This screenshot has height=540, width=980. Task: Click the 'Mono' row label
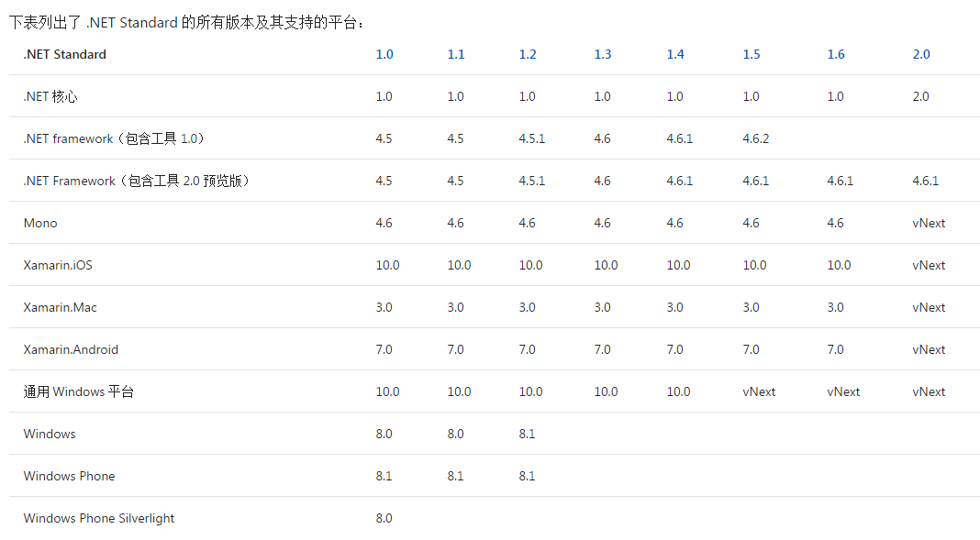(x=40, y=223)
